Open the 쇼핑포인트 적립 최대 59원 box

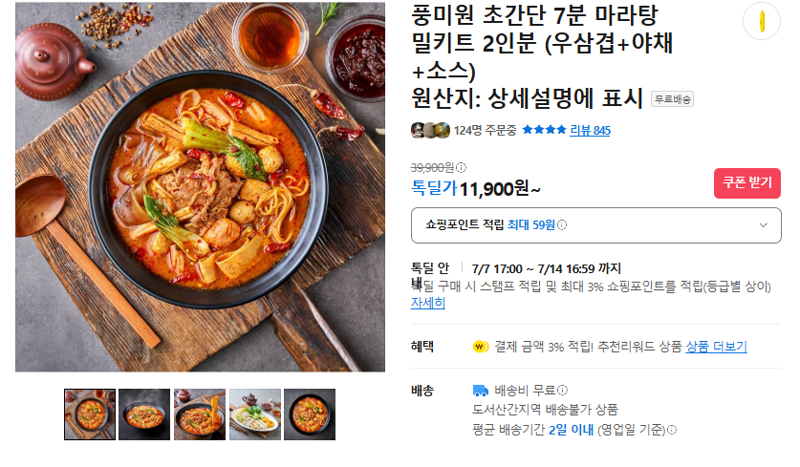[596, 225]
